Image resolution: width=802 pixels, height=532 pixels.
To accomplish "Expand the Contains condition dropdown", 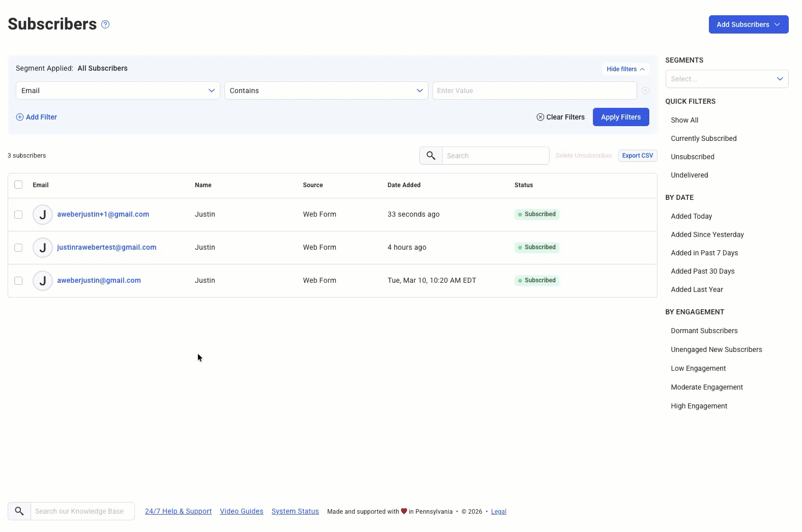I will click(326, 91).
